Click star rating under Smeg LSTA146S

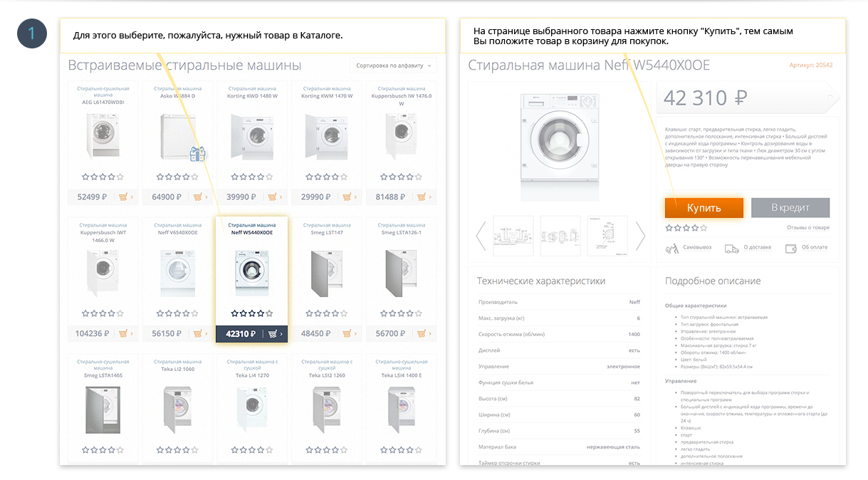point(103,450)
